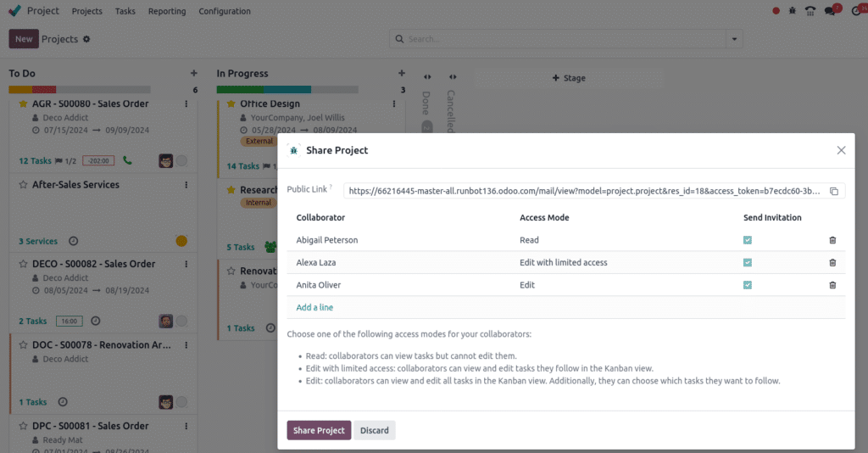Open the 12 Tasks link on AGR card

35,160
